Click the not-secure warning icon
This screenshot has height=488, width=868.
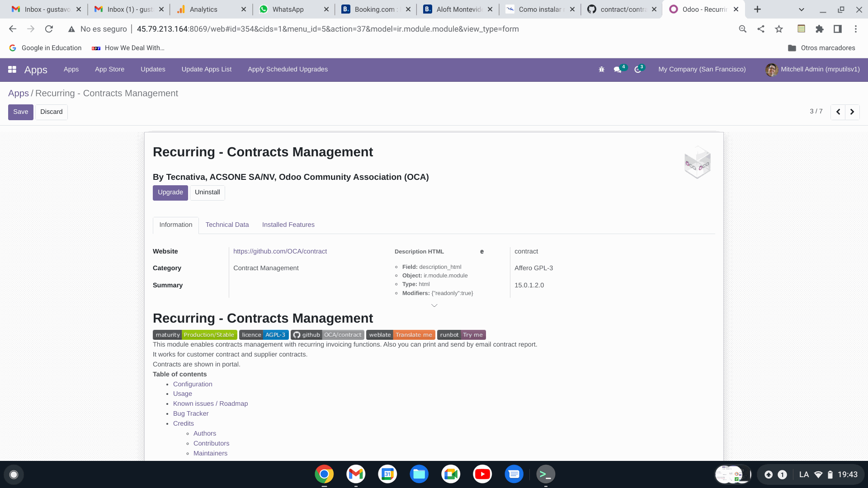(x=71, y=29)
